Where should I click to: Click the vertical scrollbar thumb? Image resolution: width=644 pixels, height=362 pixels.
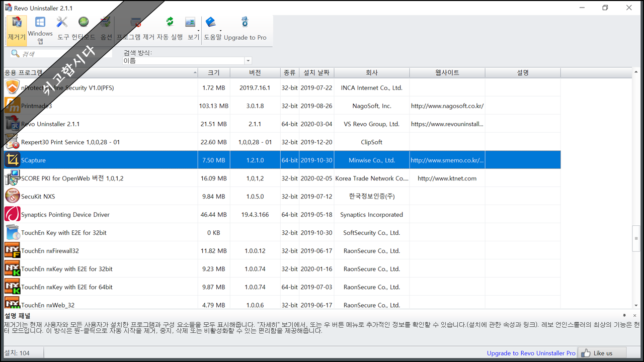[636, 239]
